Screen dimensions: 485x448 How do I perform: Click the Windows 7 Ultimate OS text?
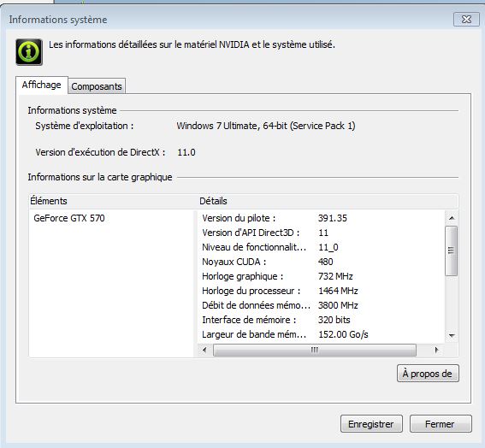point(266,126)
